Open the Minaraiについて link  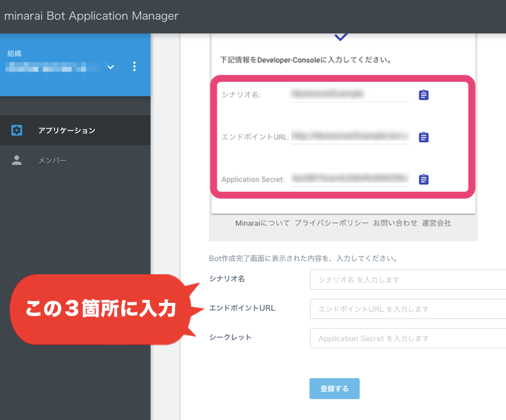(262, 223)
